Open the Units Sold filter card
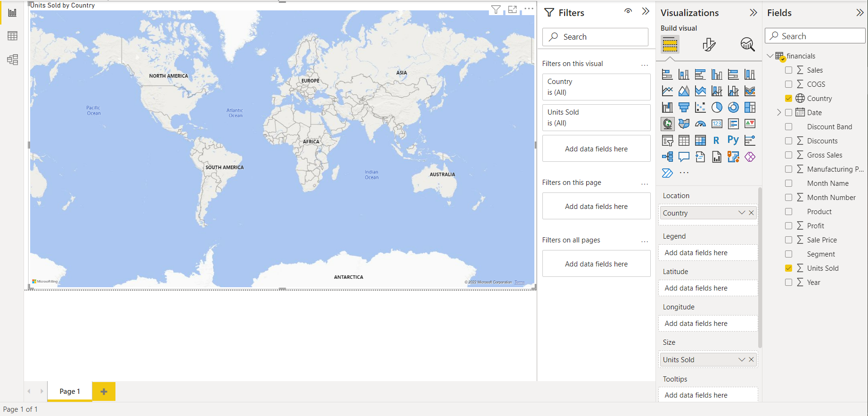 [596, 117]
